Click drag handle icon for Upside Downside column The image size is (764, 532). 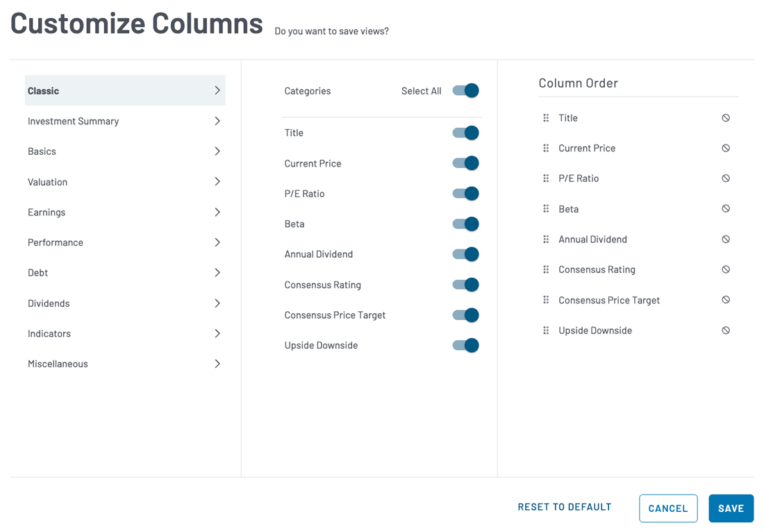tap(546, 331)
